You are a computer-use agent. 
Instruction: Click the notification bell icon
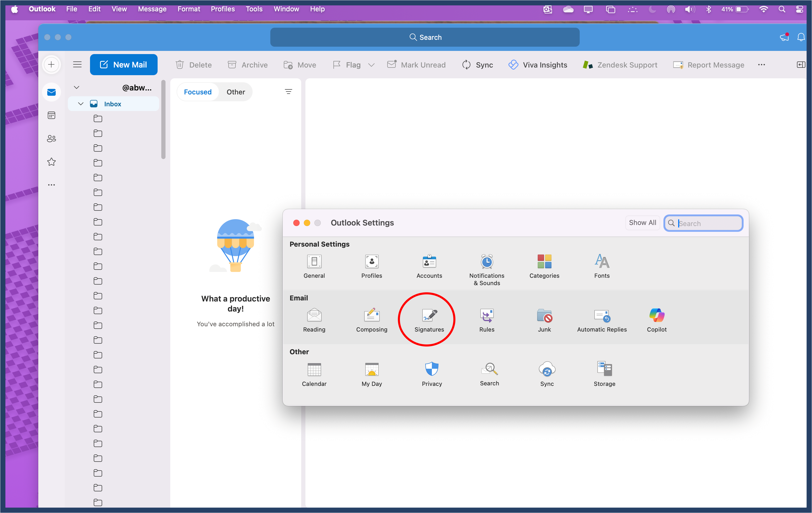(801, 37)
